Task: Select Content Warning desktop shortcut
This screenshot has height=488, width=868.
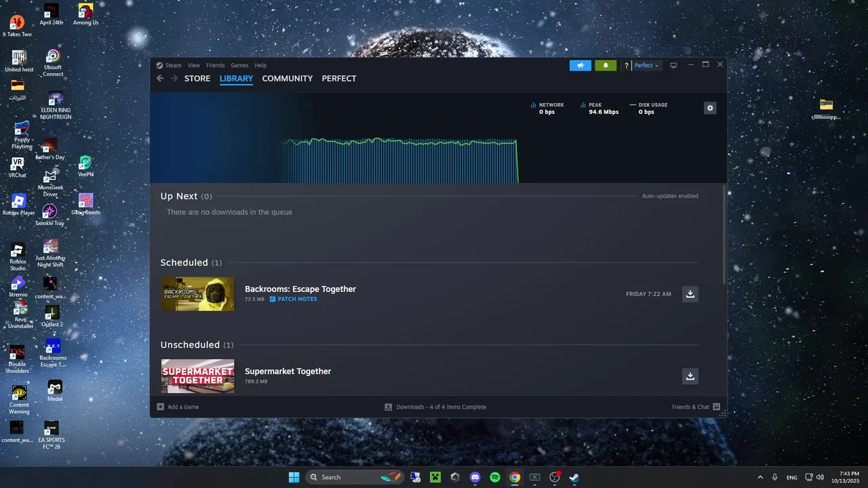Action: (x=19, y=400)
